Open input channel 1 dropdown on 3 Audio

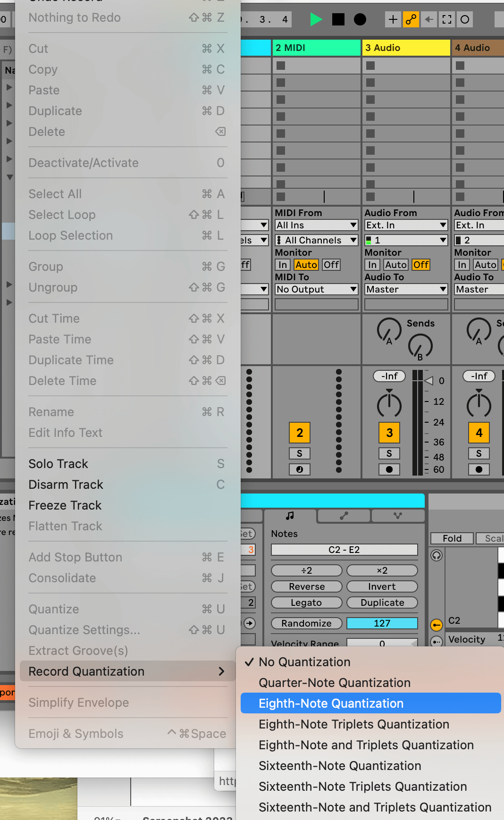[406, 240]
